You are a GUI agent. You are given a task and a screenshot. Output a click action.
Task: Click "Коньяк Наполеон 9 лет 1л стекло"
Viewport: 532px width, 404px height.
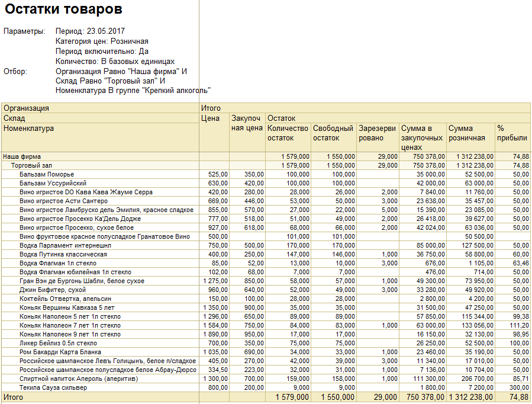click(x=70, y=334)
